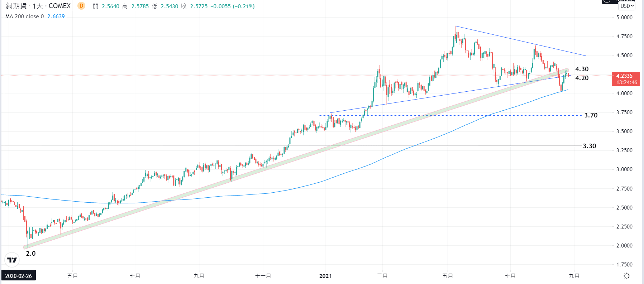Click the 4.5000 price axis label
Viewport: 644px width, 284px height.
click(x=624, y=56)
